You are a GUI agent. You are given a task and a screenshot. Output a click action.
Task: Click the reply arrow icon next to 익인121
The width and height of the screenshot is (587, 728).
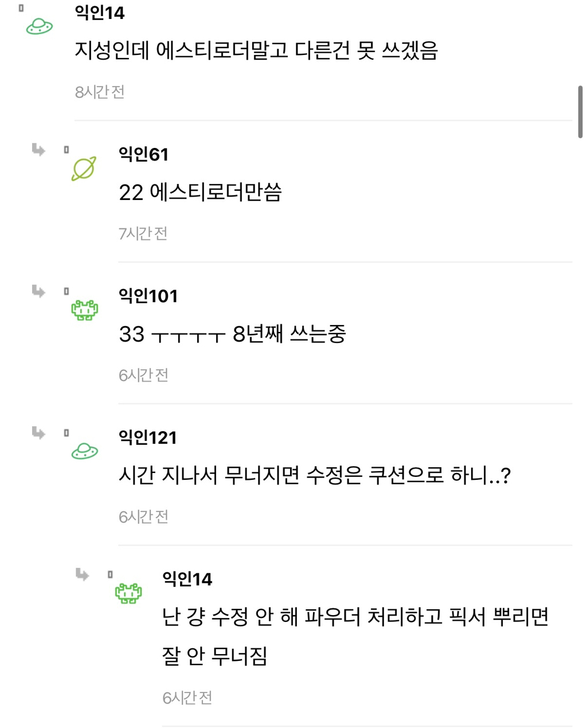[38, 433]
